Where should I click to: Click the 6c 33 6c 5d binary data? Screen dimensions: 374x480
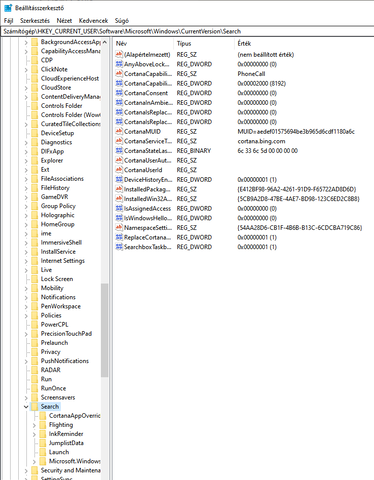pyautogui.click(x=267, y=151)
